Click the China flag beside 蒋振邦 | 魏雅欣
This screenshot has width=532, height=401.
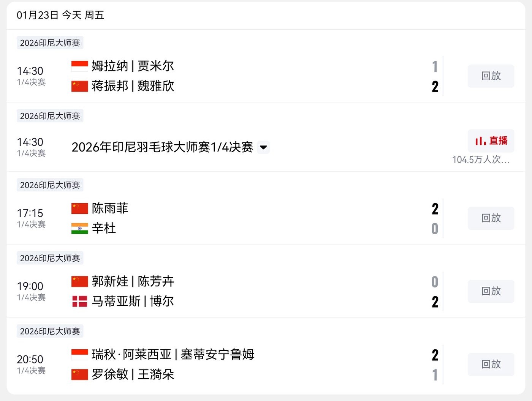coord(80,86)
